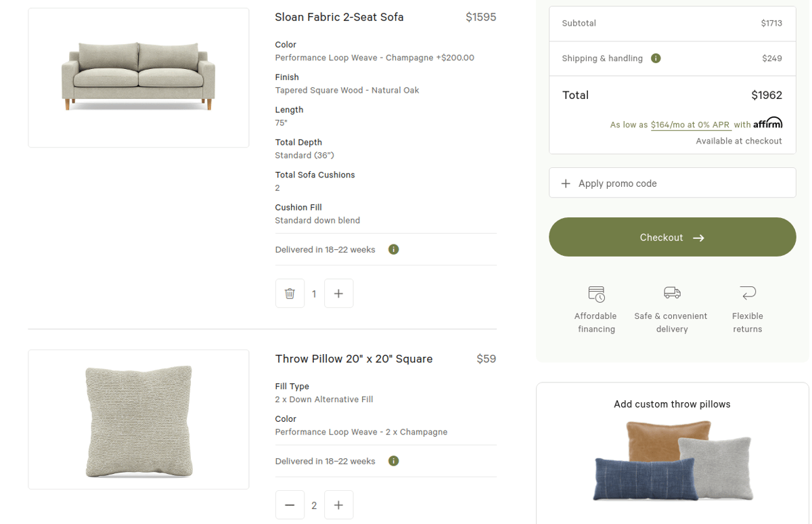Select the Sloan sofa product thumbnail

click(x=138, y=77)
